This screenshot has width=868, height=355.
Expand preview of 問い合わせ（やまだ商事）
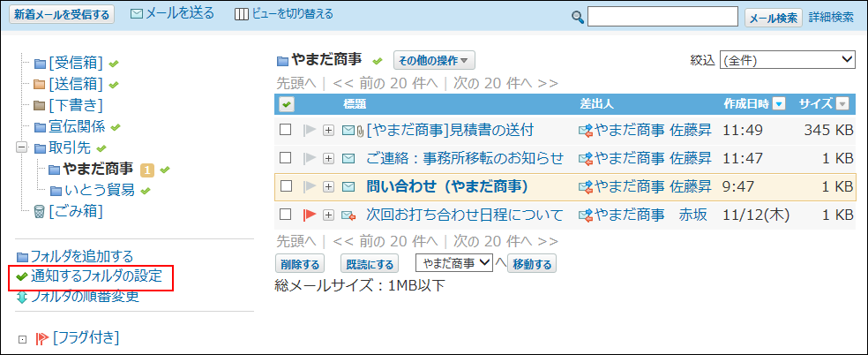(329, 186)
